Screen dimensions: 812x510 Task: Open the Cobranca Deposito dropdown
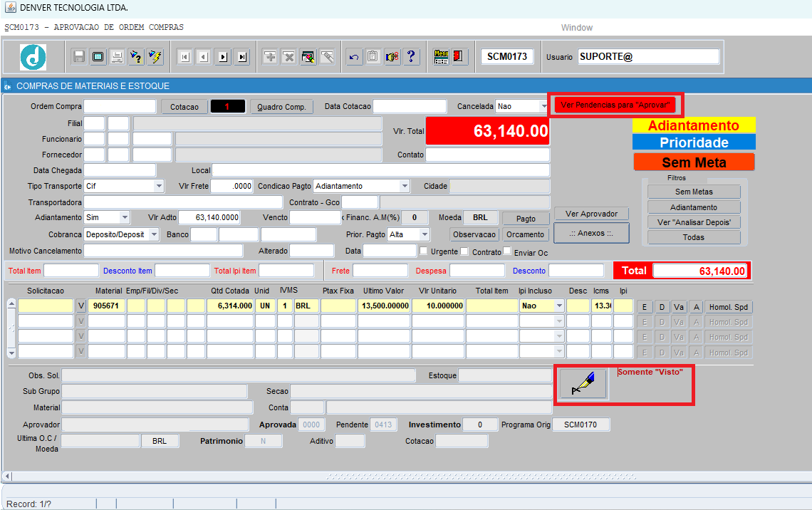click(x=154, y=234)
